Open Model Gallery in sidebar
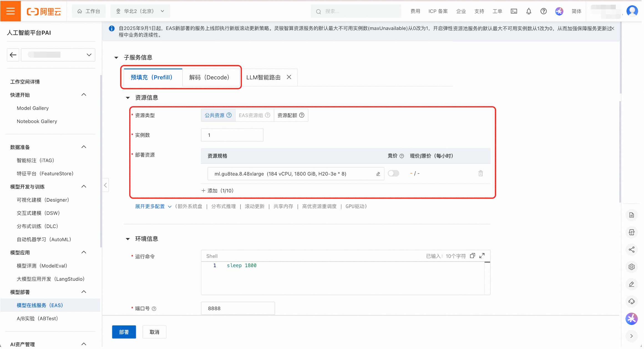Image resolution: width=644 pixels, height=349 pixels. tap(33, 108)
